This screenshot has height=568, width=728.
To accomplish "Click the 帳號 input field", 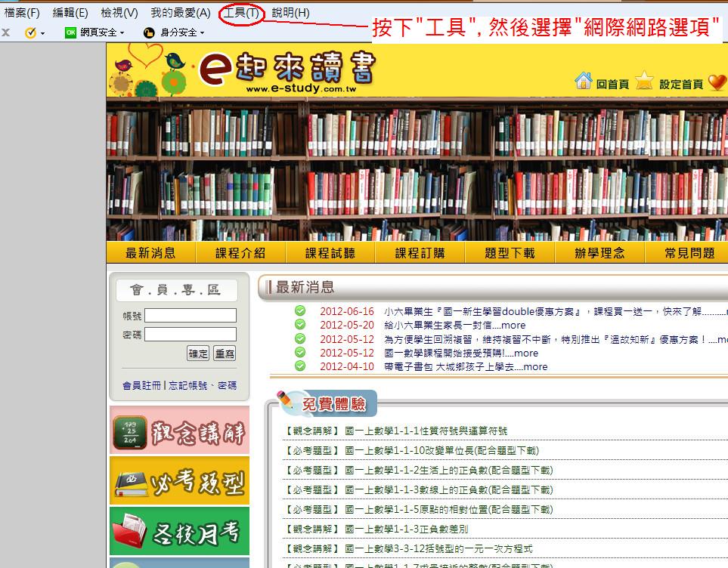I will [191, 316].
